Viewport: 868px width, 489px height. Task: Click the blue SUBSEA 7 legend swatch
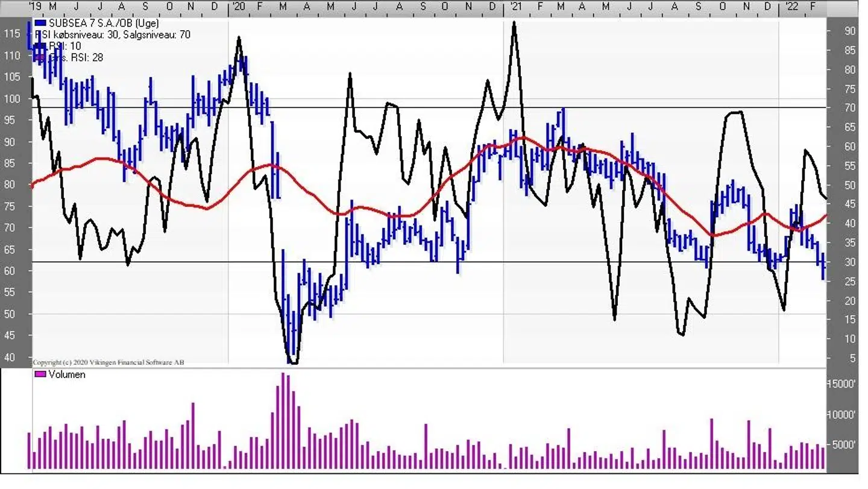[40, 24]
